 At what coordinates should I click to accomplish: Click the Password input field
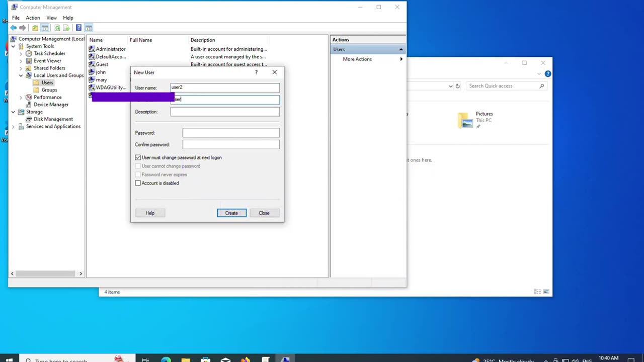click(x=231, y=133)
